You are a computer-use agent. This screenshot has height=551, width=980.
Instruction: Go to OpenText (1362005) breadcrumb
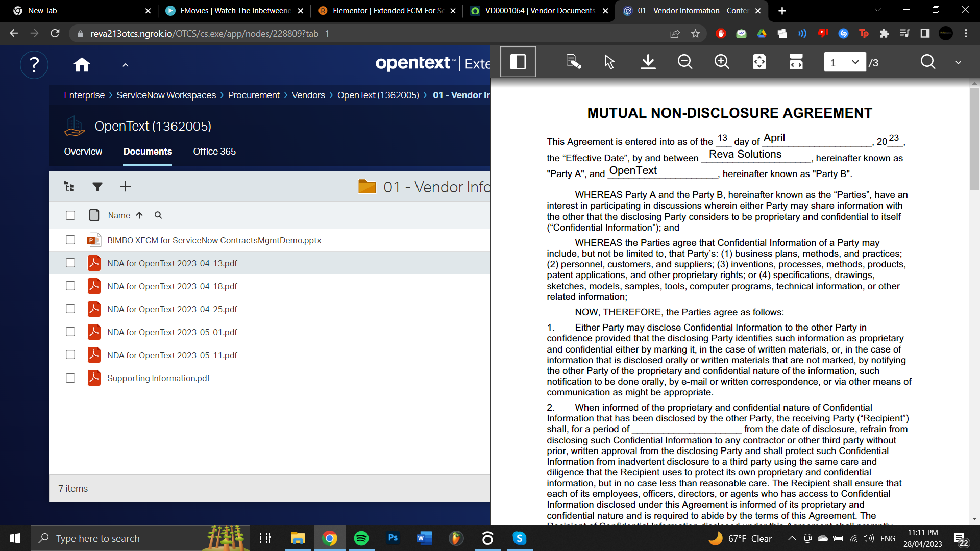coord(378,95)
